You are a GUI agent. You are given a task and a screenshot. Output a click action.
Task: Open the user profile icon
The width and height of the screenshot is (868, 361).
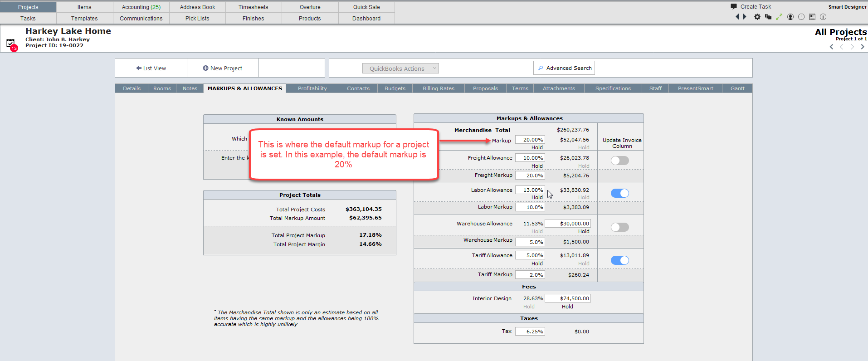click(790, 17)
